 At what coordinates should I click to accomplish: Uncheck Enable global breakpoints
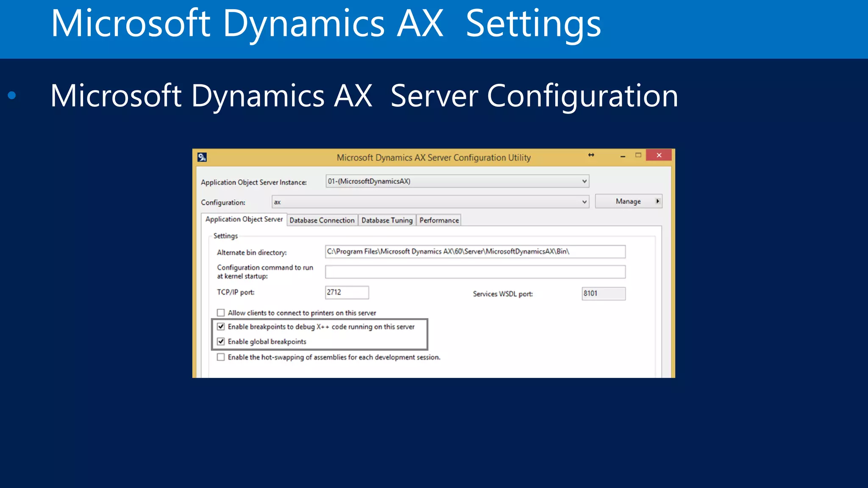click(x=221, y=341)
